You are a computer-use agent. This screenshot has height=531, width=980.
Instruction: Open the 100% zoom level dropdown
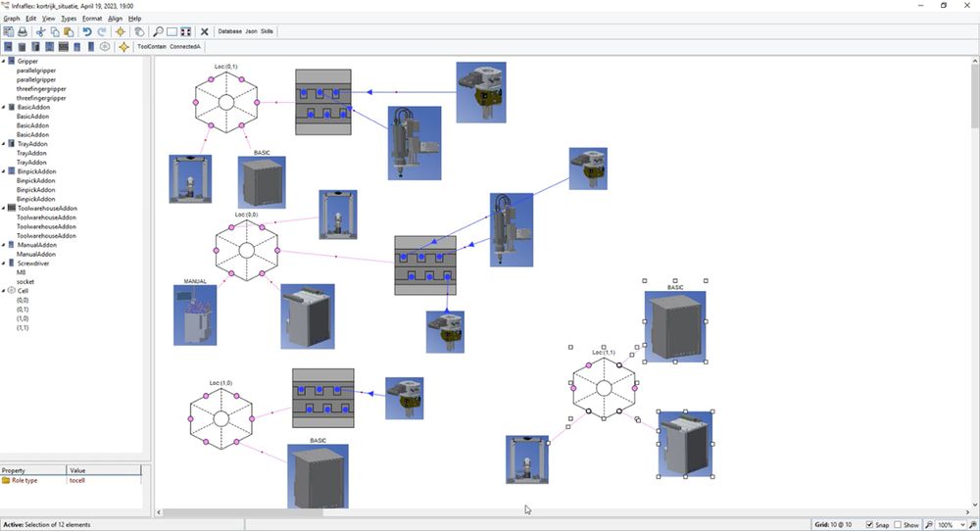(x=962, y=525)
